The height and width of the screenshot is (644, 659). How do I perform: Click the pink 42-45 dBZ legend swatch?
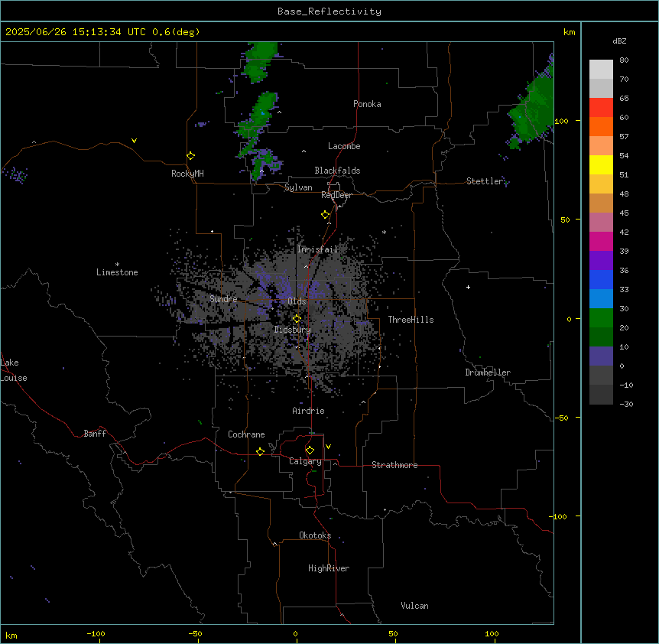click(x=601, y=223)
